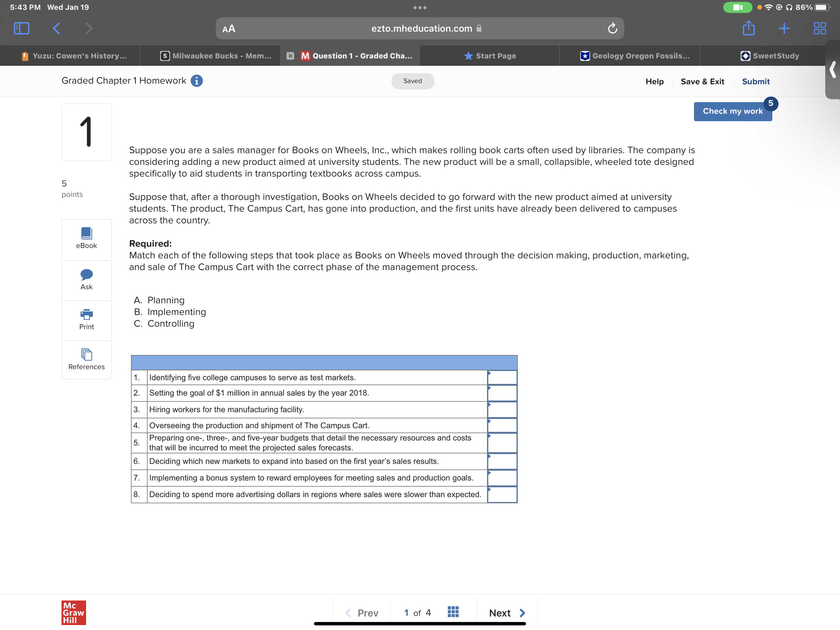
Task: Open answer dropdown for identifying test markets
Action: click(502, 377)
